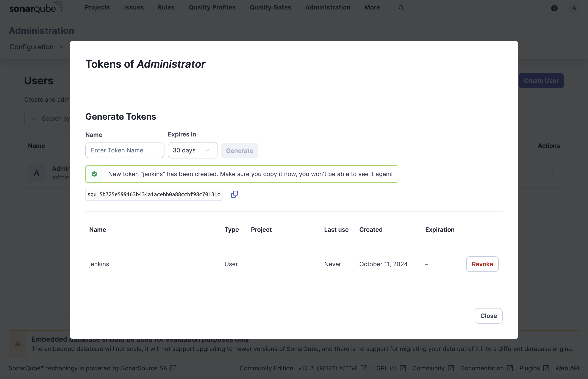This screenshot has height=379, width=588.
Task: Close the Tokens dialog
Action: (x=488, y=316)
